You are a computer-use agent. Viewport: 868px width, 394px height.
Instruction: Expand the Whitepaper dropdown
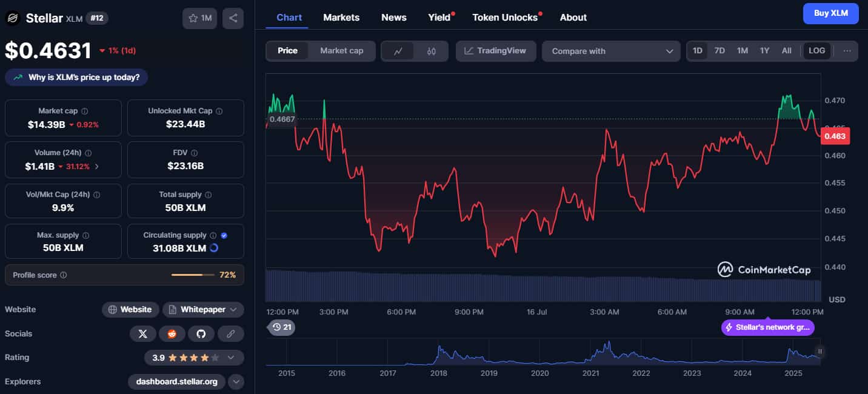[x=203, y=310]
